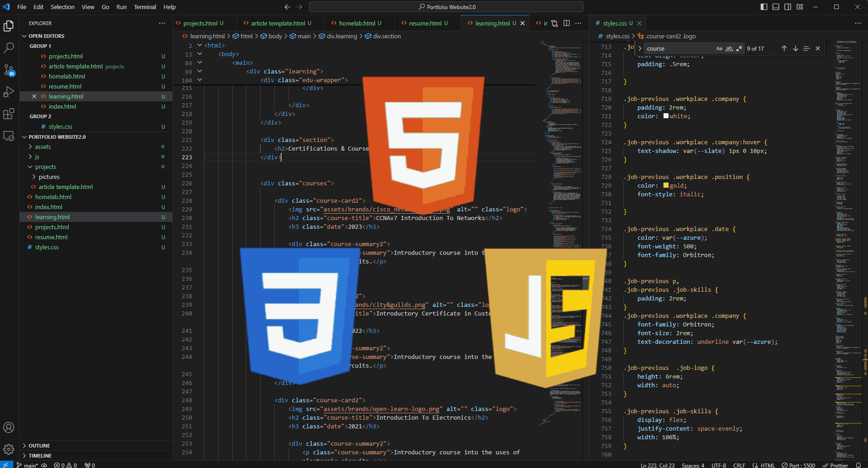This screenshot has width=868, height=468.
Task: Go forward with the title bar right arrow
Action: coord(299,7)
